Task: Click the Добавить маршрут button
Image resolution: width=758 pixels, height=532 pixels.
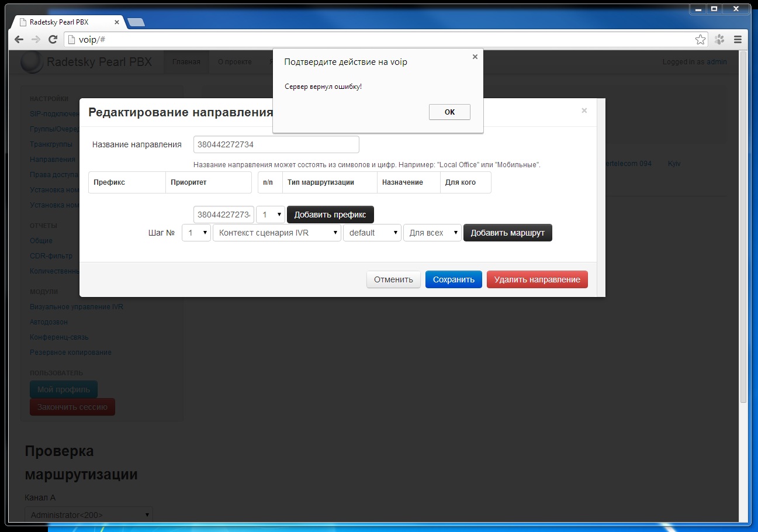Action: [x=508, y=233]
